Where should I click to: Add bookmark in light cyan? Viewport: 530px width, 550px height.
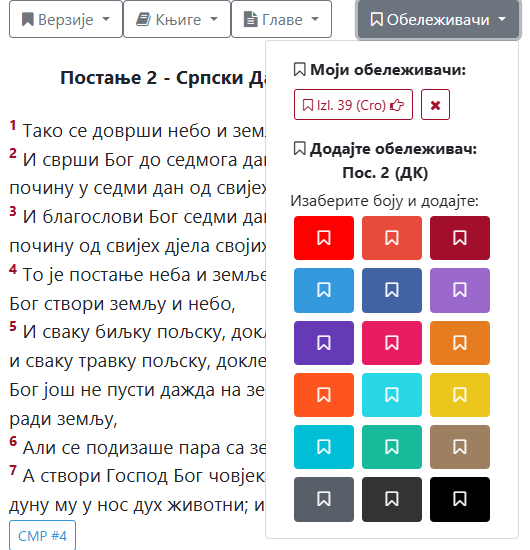tap(392, 395)
